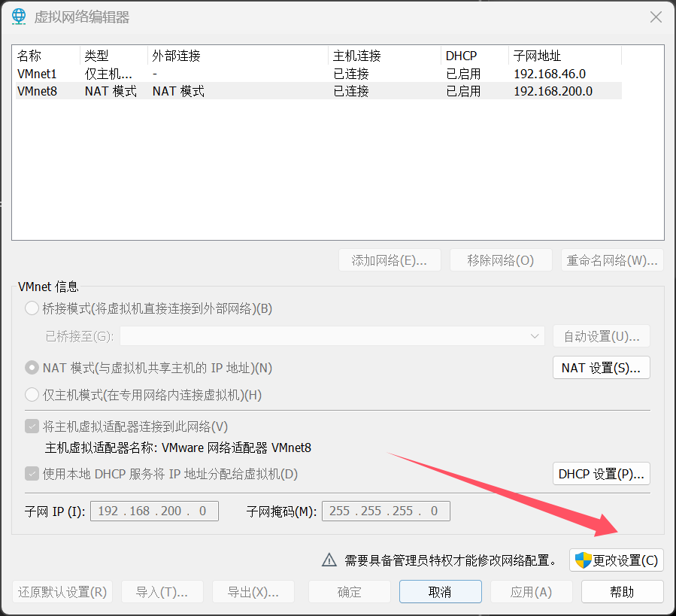Open the 已桥接至 dropdown
Screen dimensions: 676x616
pos(332,336)
